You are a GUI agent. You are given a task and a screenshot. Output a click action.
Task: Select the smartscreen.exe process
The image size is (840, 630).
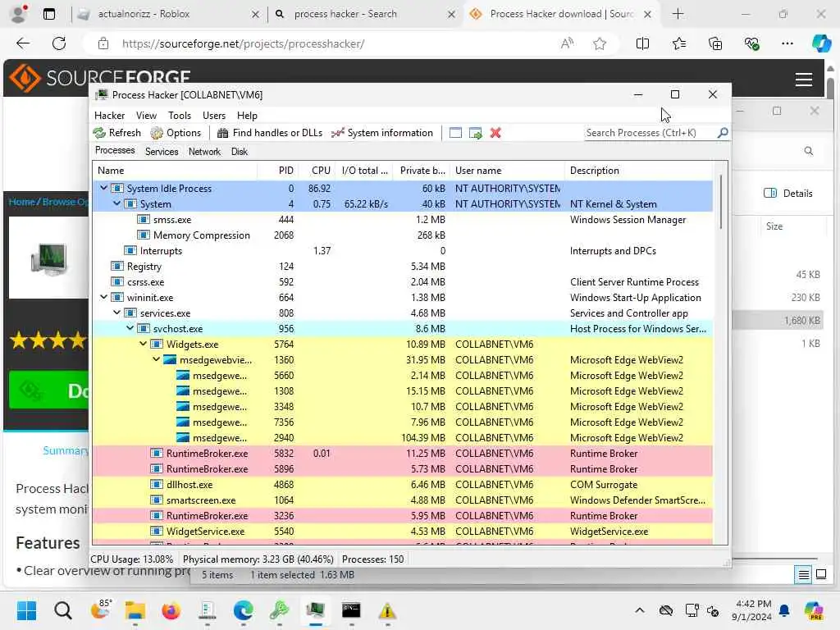click(402, 500)
